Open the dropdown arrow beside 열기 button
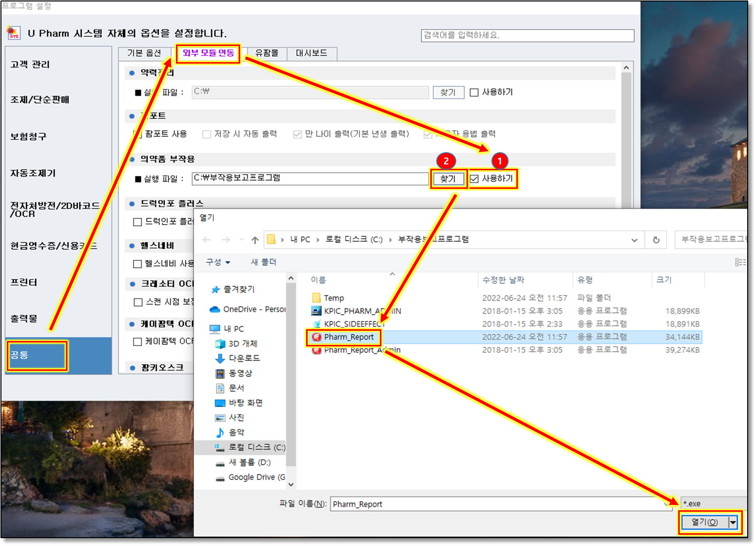The width and height of the screenshot is (756, 546). [733, 523]
